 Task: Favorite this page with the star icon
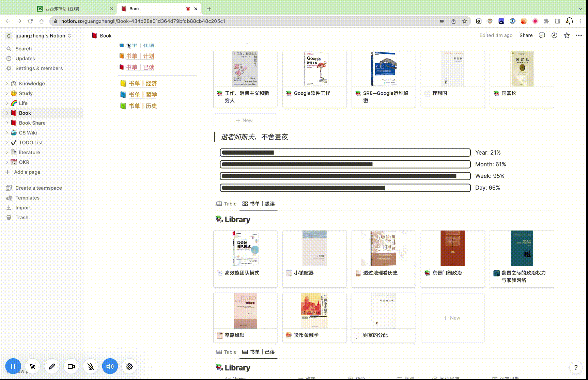[x=567, y=35]
